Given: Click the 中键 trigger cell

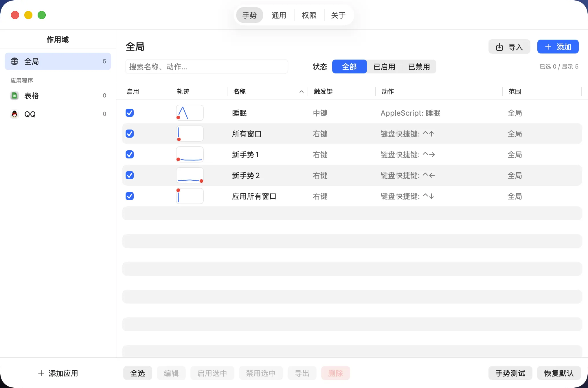Looking at the screenshot, I should point(320,113).
